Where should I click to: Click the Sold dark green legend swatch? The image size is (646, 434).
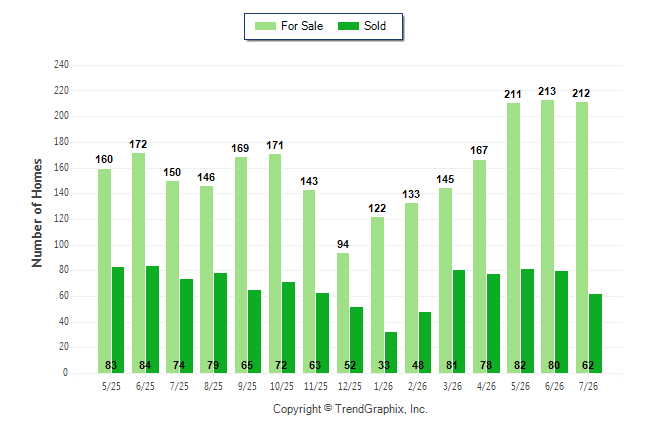pyautogui.click(x=348, y=26)
